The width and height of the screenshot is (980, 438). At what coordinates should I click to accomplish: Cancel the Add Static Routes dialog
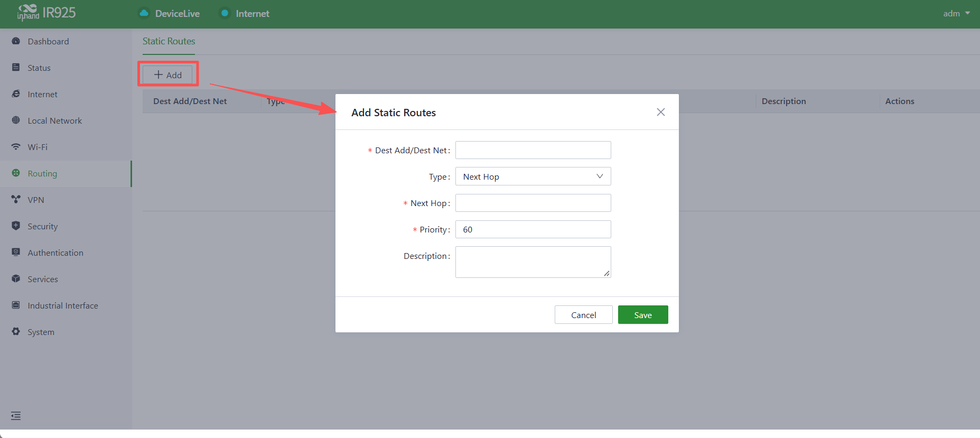583,315
